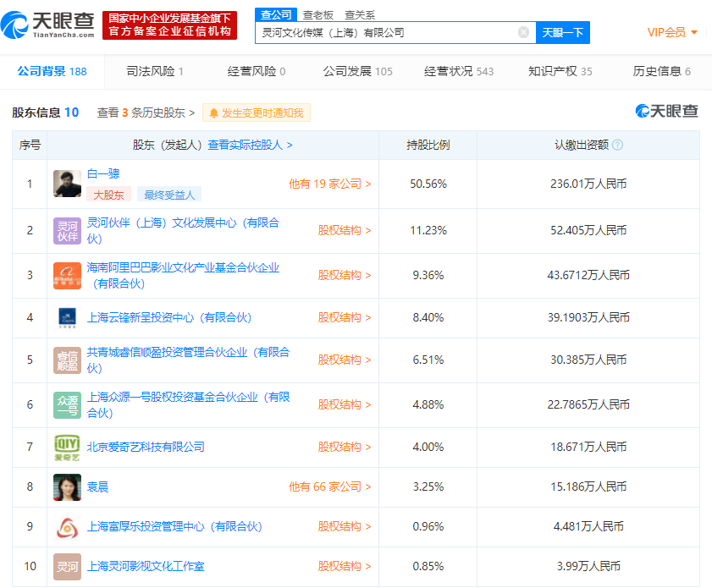This screenshot has width=712, height=588.
Task: Click the 最终受益人 tag under 白一骢
Action: click(169, 195)
